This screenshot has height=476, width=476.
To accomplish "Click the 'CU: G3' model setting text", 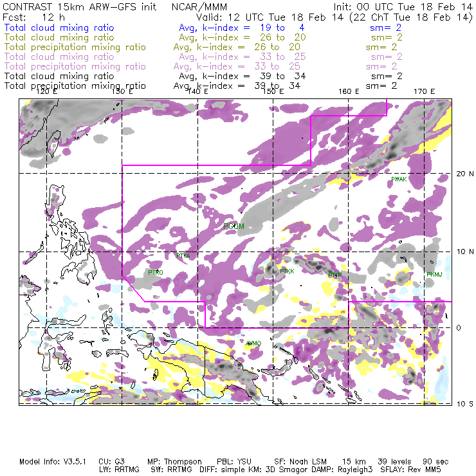I will click(111, 462).
